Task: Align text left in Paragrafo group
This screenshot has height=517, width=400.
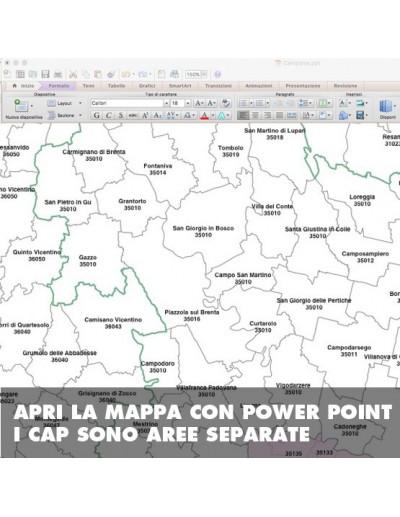Action: 243,115
